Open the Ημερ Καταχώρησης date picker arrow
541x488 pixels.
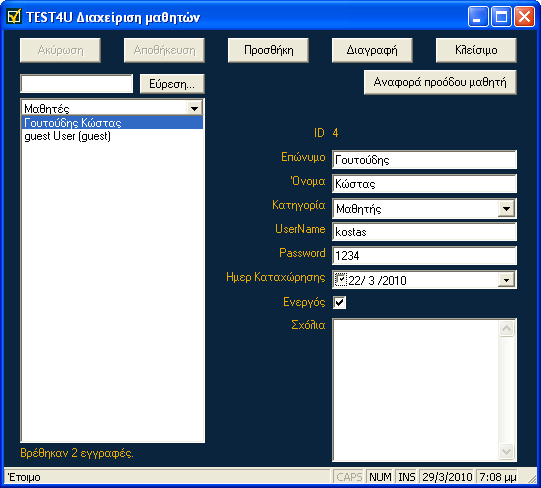(x=506, y=280)
